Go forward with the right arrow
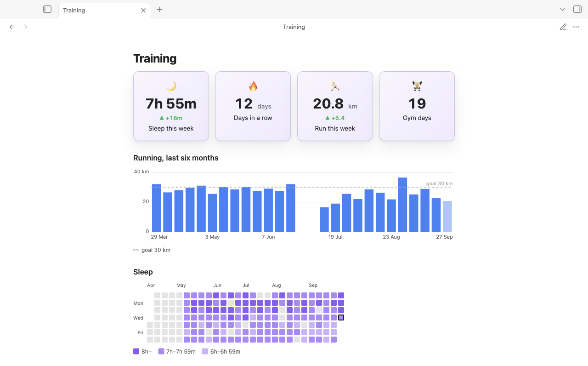Viewport: 588px width, 366px height. (25, 27)
